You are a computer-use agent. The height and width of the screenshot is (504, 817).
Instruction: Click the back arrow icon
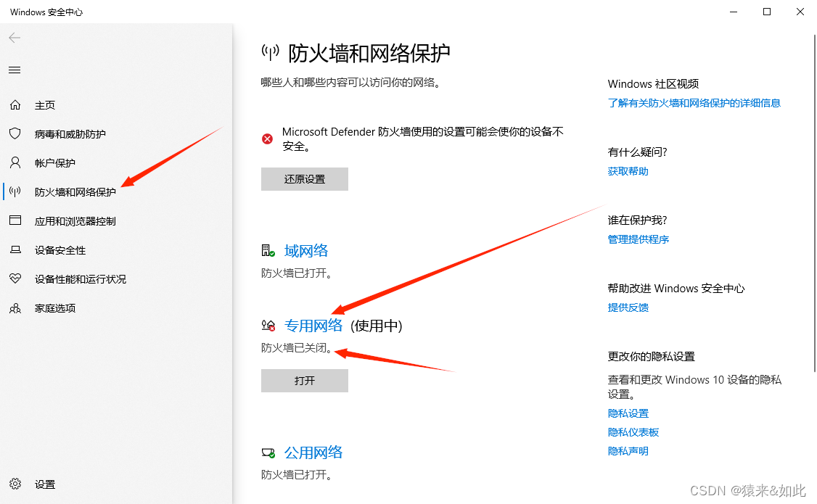[15, 38]
